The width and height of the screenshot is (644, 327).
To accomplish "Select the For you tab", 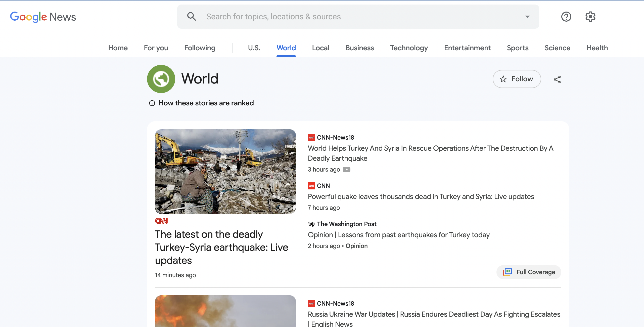I will [x=156, y=48].
